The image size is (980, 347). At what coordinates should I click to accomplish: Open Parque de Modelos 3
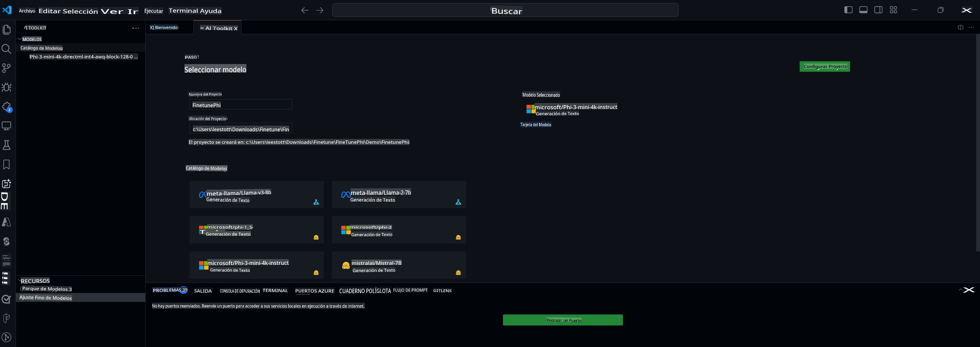pyautogui.click(x=80, y=289)
